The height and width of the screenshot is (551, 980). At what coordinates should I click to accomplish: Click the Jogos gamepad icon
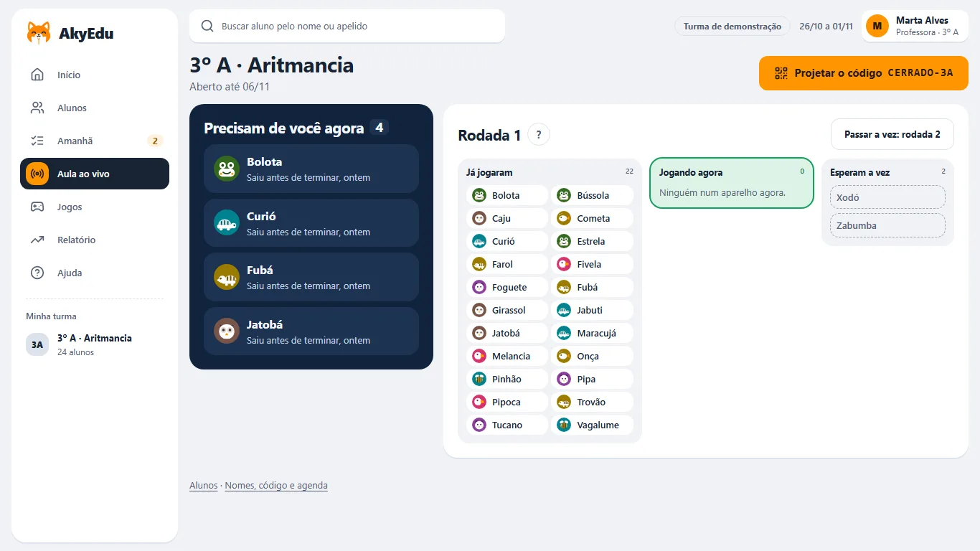pyautogui.click(x=37, y=207)
